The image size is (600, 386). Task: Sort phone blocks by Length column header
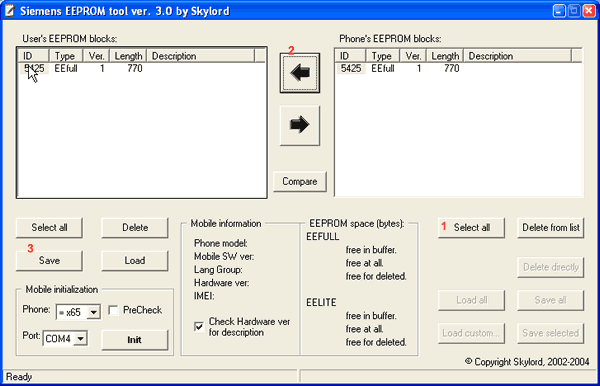pos(445,56)
